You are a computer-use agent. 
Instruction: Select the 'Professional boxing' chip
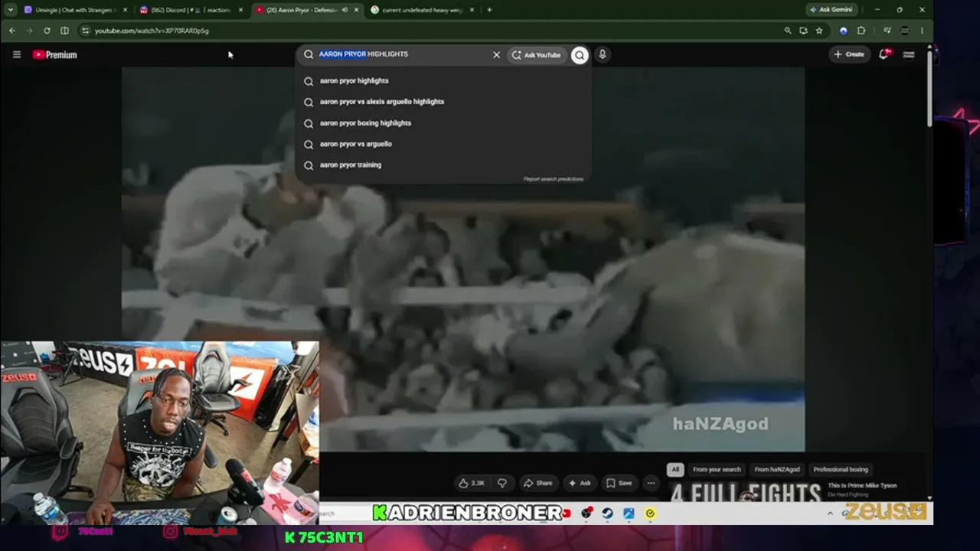[x=841, y=469]
